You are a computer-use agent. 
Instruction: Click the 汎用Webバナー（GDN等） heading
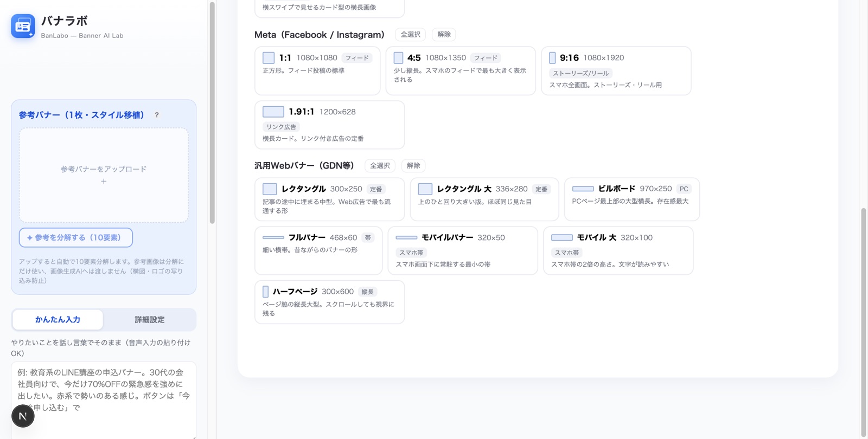(304, 166)
